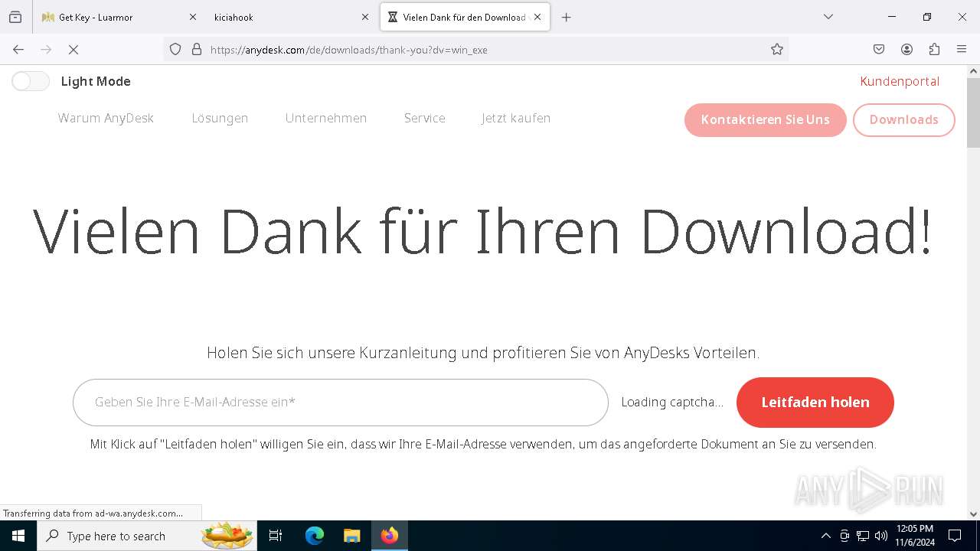This screenshot has width=980, height=551.
Task: Open extensions puzzle icon
Action: [x=934, y=49]
